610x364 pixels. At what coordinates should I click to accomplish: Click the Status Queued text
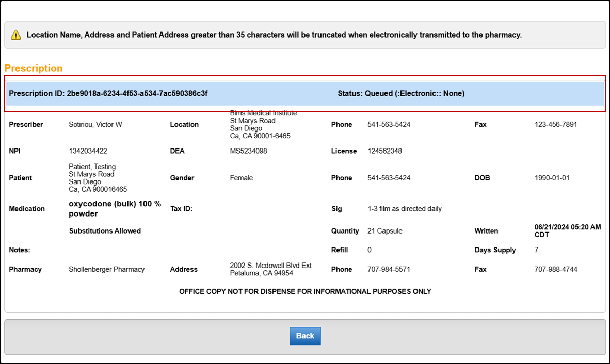(x=401, y=93)
